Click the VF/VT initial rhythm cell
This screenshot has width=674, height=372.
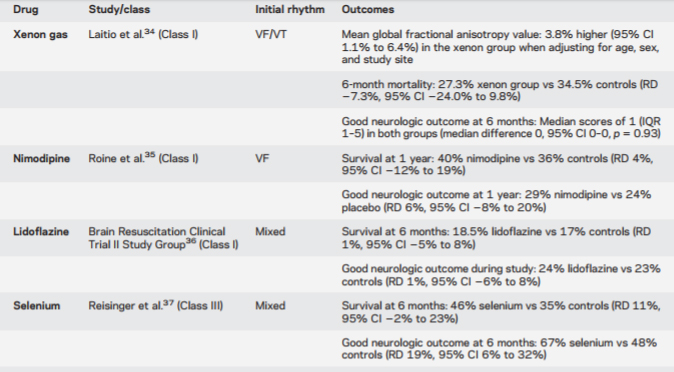coord(271,34)
